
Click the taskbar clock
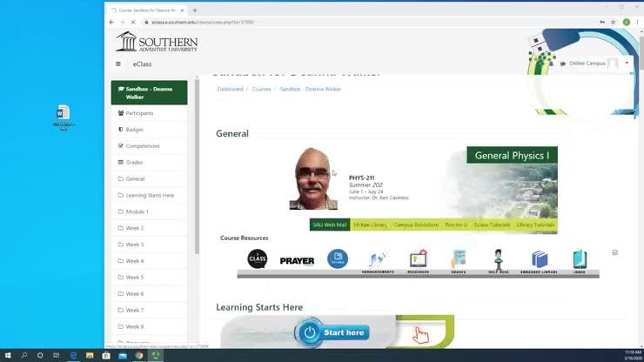click(633, 355)
